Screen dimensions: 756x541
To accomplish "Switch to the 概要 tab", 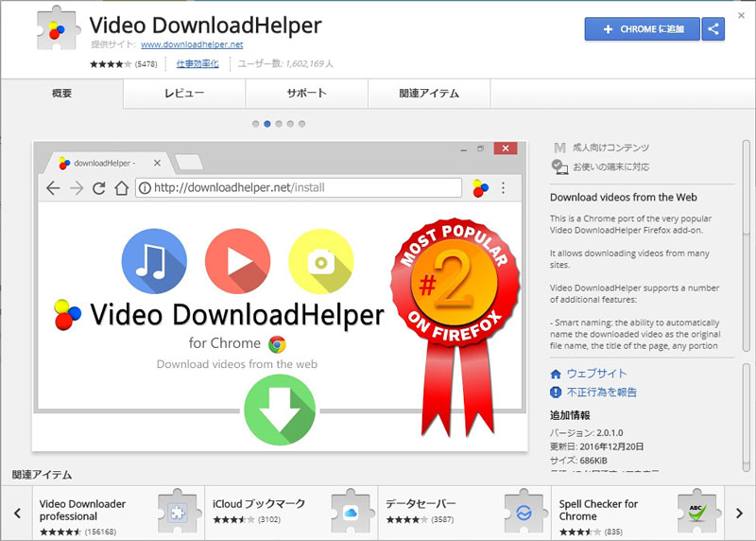I will [x=61, y=93].
